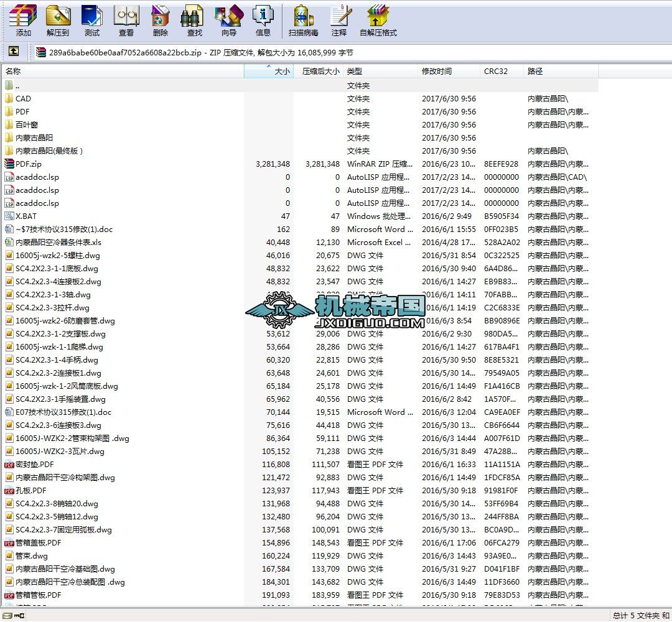Select 16005j-wzk2-6防磨套管.dwg file
The image size is (672, 622).
pyautogui.click(x=300, y=320)
